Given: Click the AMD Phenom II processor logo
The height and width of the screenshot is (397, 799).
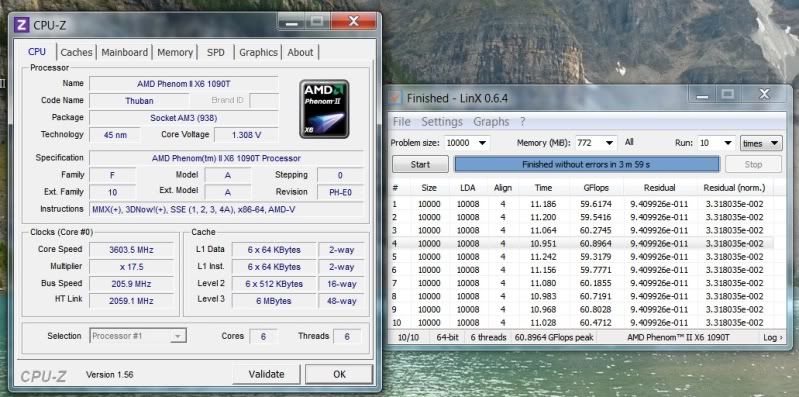Looking at the screenshot, I should [324, 109].
